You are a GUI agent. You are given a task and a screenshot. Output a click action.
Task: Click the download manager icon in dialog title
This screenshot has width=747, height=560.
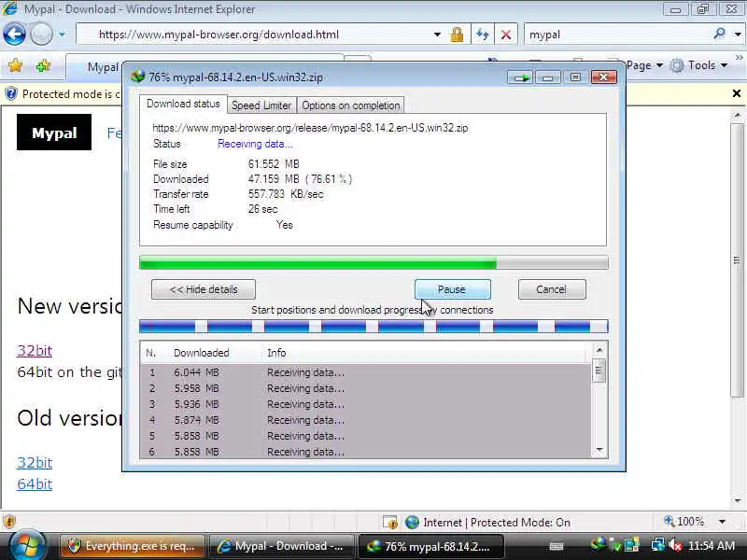pos(138,77)
